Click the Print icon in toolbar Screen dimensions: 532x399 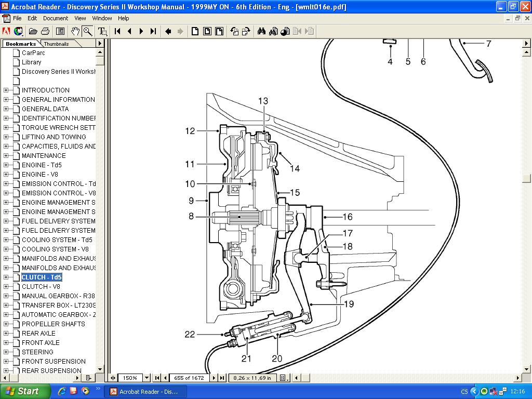click(x=45, y=31)
